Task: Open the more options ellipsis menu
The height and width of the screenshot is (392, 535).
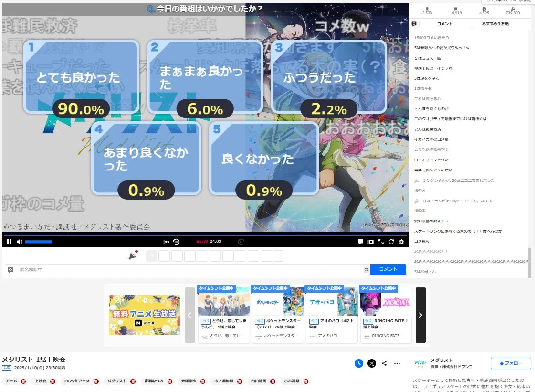Action: (x=397, y=363)
